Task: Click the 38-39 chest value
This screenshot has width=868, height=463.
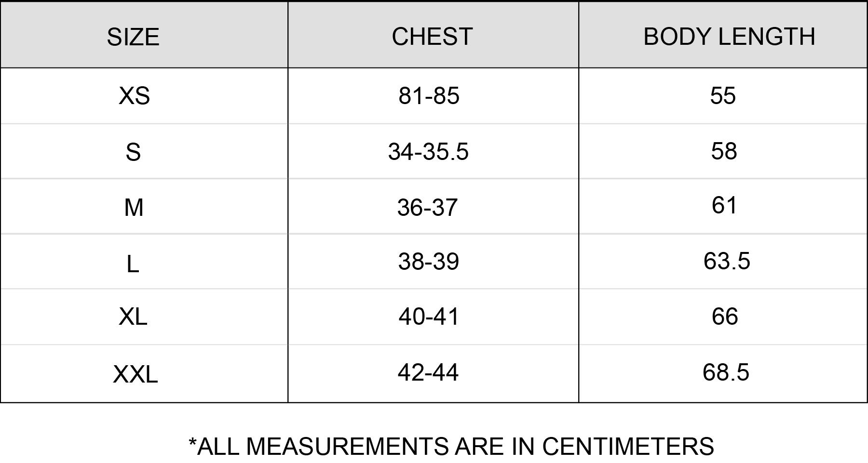Action: point(429,261)
